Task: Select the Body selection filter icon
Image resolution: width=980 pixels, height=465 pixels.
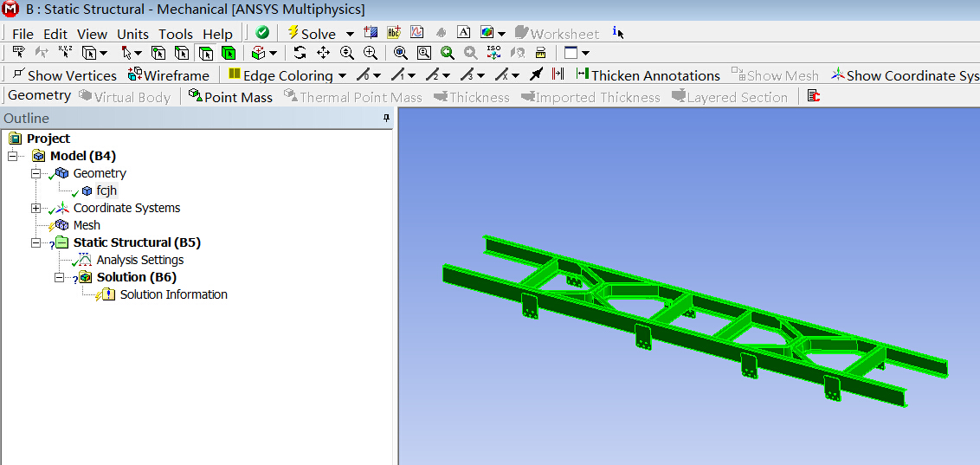Action: [229, 54]
